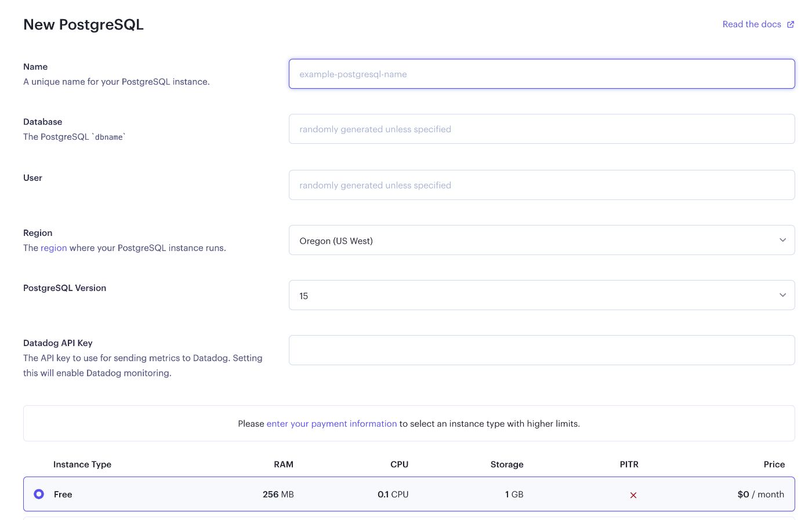
Task: Expand the Oregon (US West) region dropdown
Action: tap(541, 240)
